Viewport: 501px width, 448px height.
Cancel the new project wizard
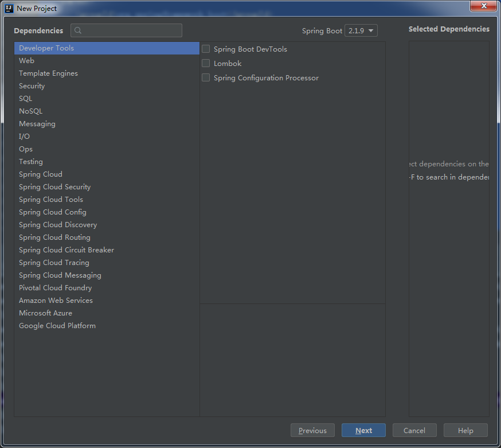click(414, 430)
